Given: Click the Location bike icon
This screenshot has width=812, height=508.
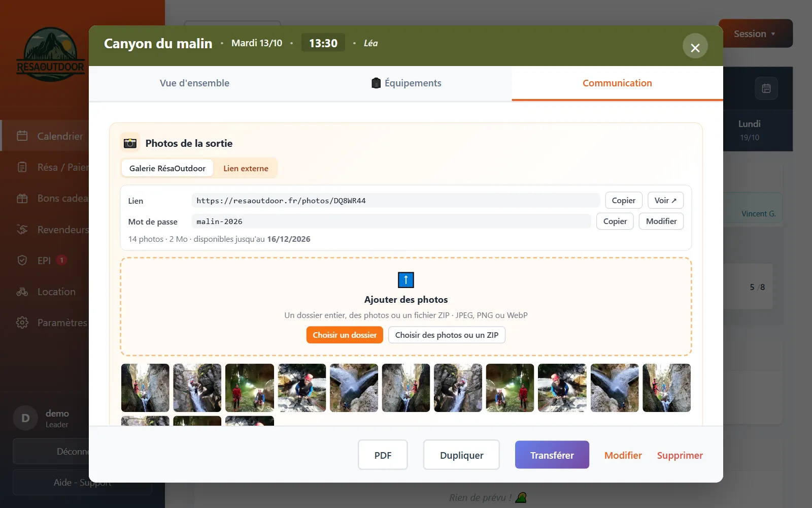Looking at the screenshot, I should [22, 292].
